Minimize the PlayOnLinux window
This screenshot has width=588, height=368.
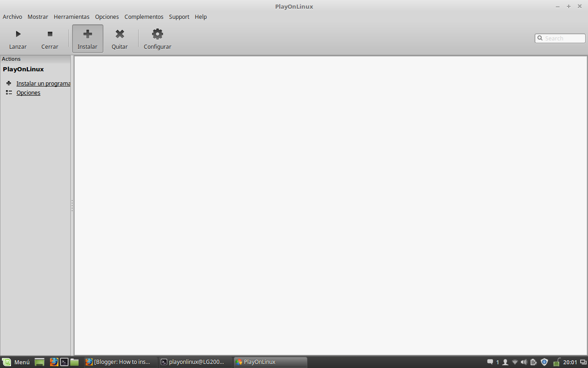558,6
